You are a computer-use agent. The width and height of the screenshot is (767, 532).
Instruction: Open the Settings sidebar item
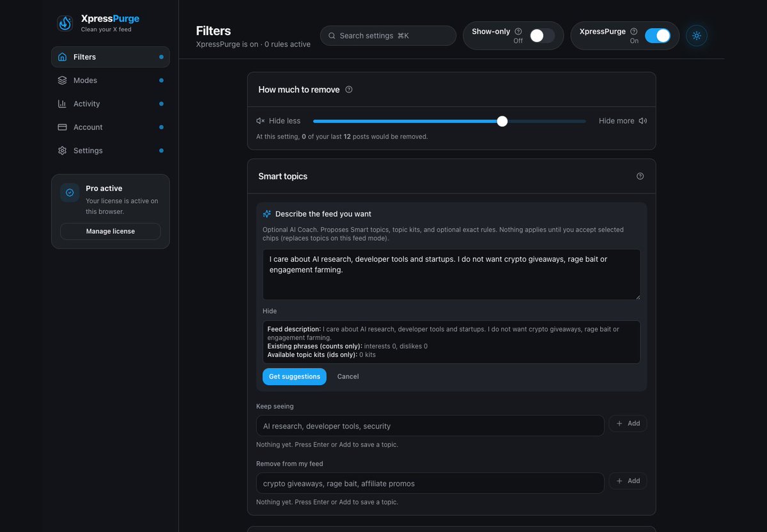[111, 151]
